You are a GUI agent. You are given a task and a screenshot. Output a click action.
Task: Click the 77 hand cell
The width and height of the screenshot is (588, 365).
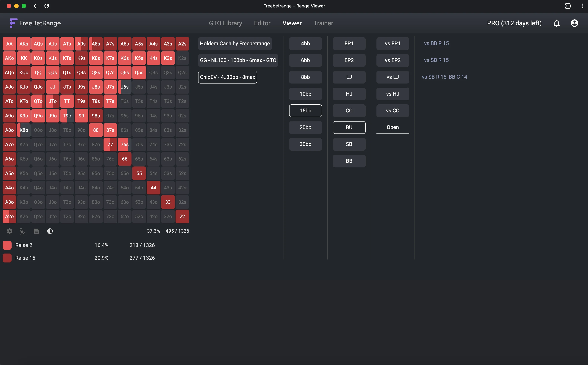coord(110,144)
